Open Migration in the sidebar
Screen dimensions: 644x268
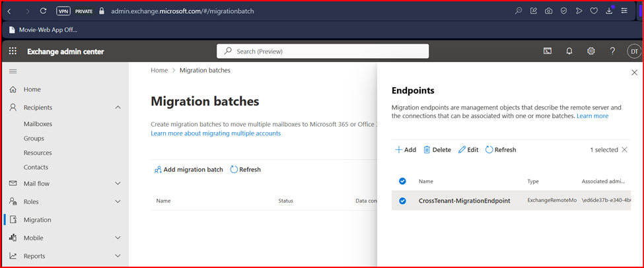[37, 220]
